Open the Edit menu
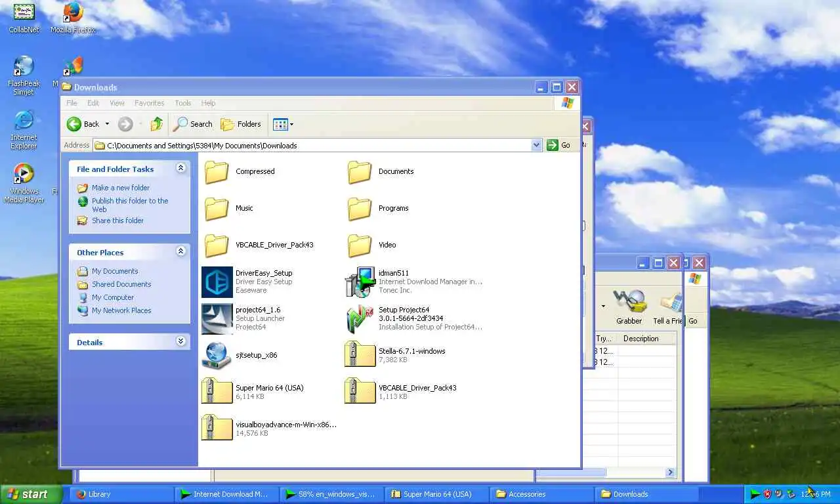 point(93,103)
